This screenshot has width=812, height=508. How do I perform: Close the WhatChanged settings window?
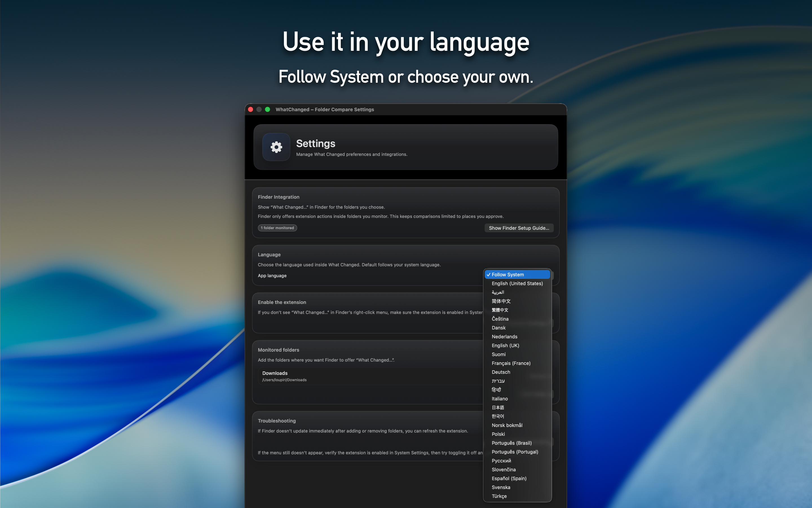tap(251, 110)
